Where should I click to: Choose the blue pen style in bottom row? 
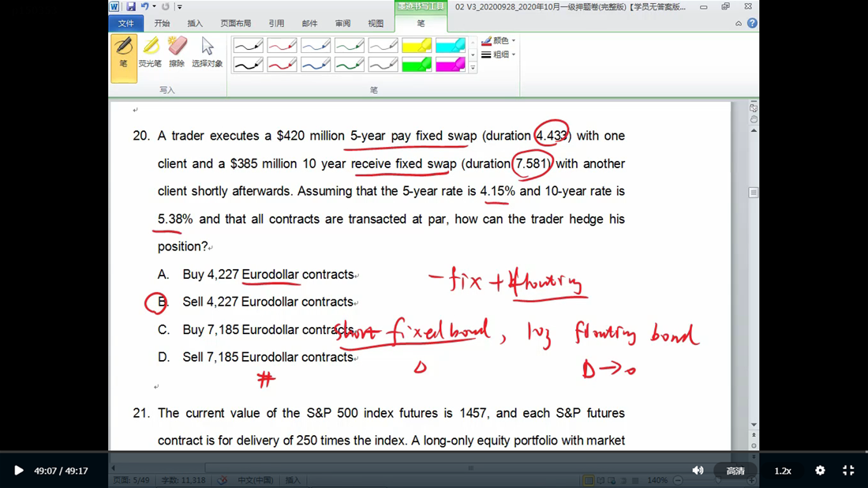click(316, 65)
